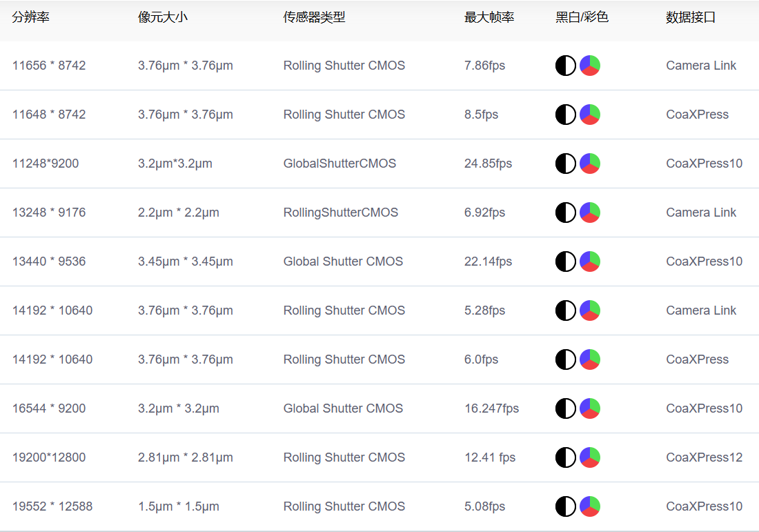Click the 像元大小 column header
Viewport: 759px width, 532px height.
[x=162, y=17]
